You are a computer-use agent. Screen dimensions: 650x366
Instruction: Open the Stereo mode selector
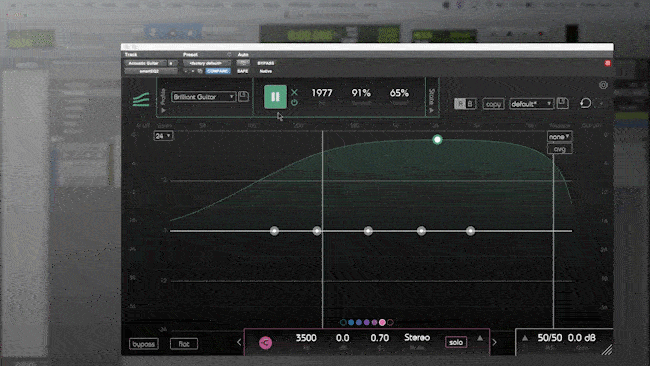click(x=417, y=338)
